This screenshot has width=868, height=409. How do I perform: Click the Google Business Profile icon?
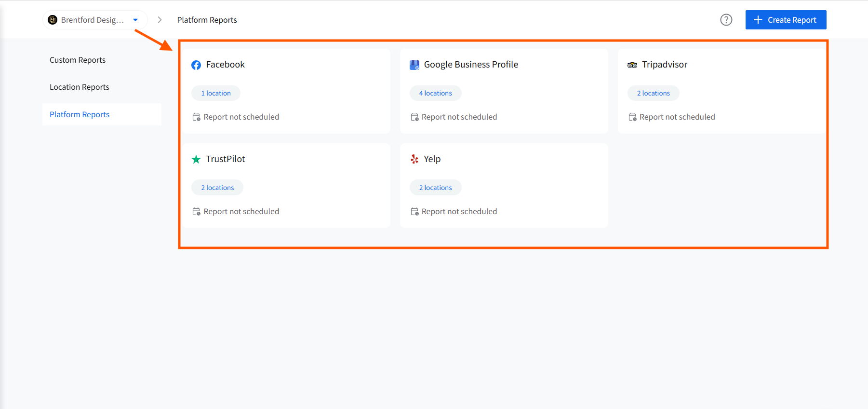coord(414,65)
